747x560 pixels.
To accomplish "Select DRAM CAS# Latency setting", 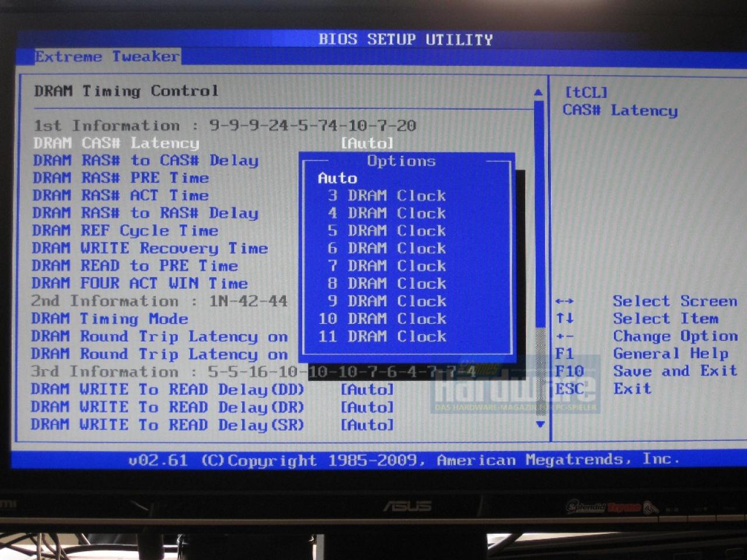I will (x=116, y=143).
